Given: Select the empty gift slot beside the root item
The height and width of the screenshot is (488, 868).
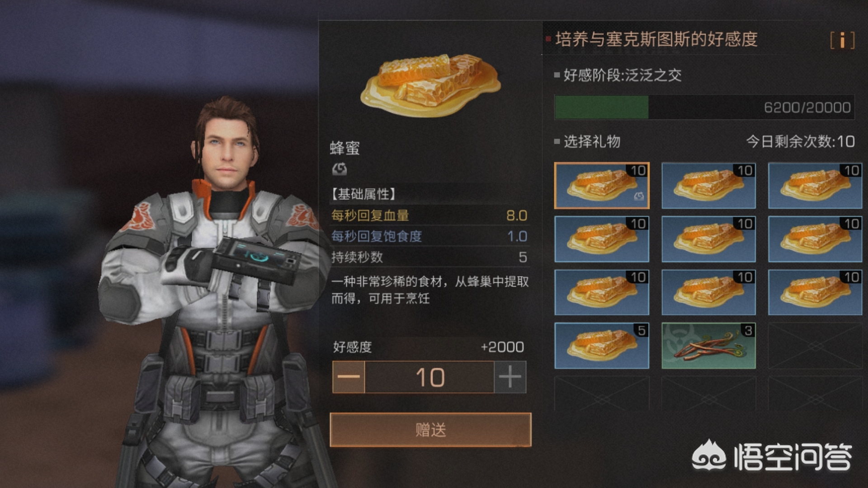Looking at the screenshot, I should (x=815, y=346).
